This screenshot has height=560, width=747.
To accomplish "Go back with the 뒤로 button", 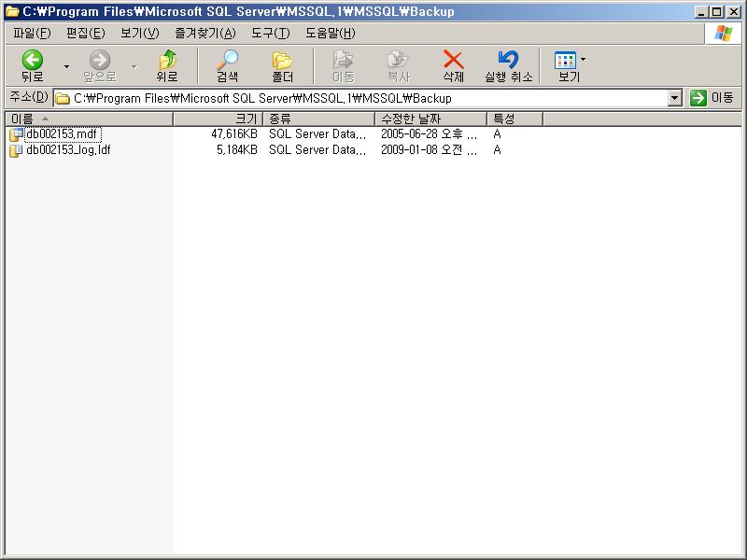I will (33, 65).
